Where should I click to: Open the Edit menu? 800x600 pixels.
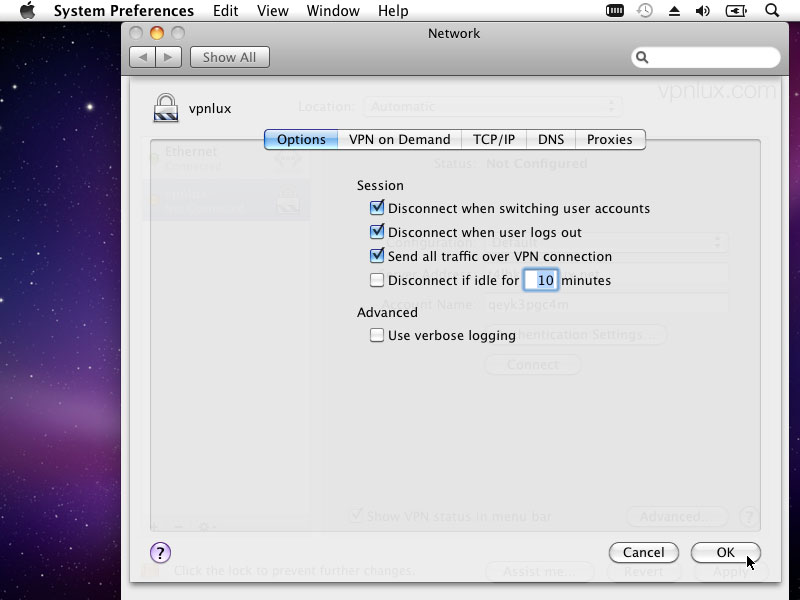[x=226, y=11]
